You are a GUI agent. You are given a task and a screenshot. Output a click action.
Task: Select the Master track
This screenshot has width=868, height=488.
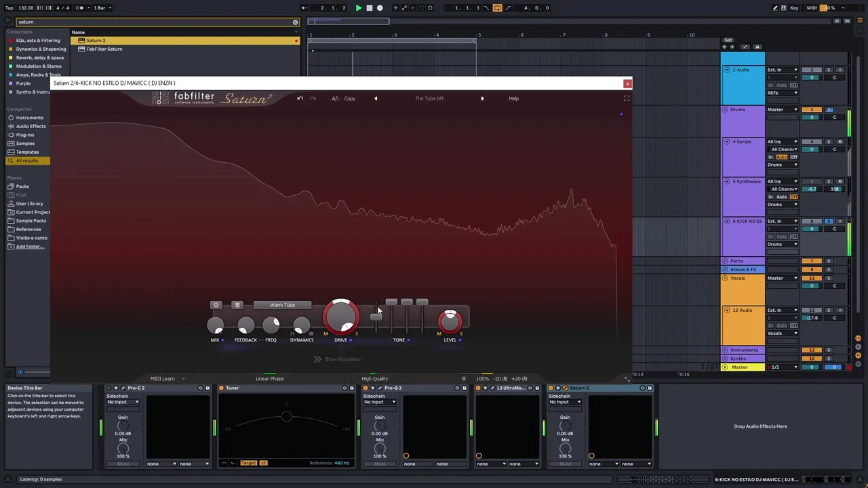[743, 367]
